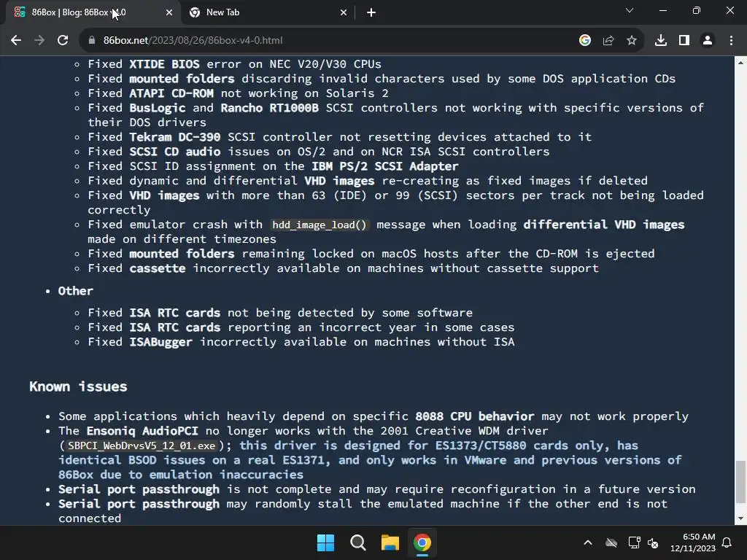The image size is (747, 560).
Task: Show hidden system tray icons
Action: coord(588,542)
